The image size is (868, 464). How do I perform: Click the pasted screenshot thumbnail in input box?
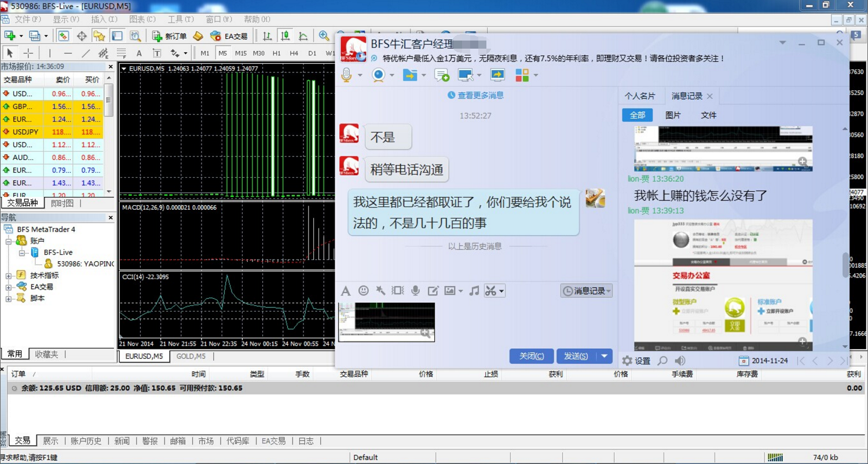[x=386, y=321]
